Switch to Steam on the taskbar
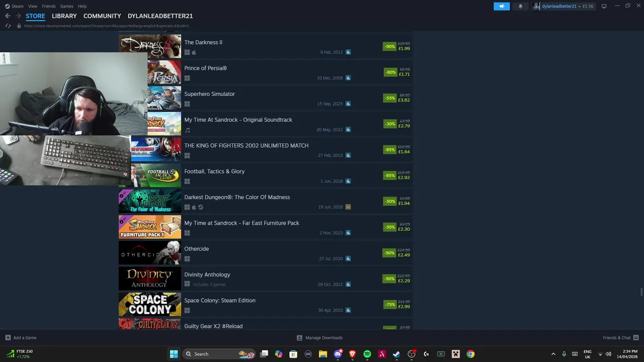 (x=396, y=354)
